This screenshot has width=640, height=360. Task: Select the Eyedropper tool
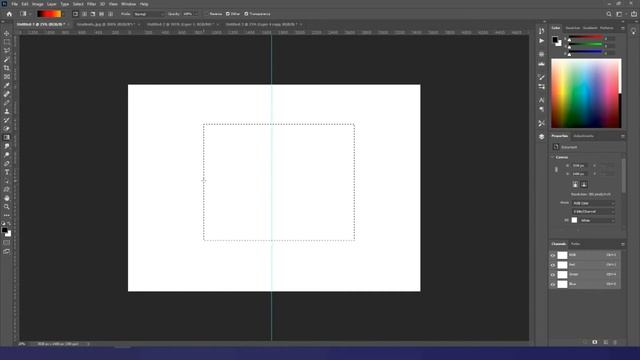point(7,85)
